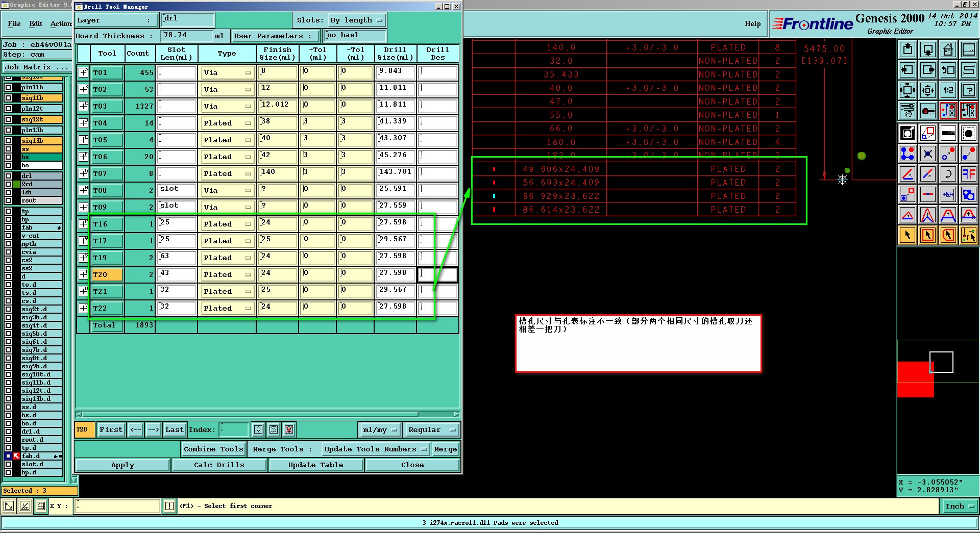Click the red X icon beside Index
Screen dimensions: 980x533
(x=289, y=429)
